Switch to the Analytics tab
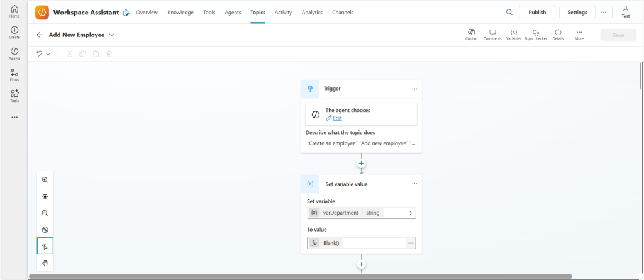 [x=312, y=12]
